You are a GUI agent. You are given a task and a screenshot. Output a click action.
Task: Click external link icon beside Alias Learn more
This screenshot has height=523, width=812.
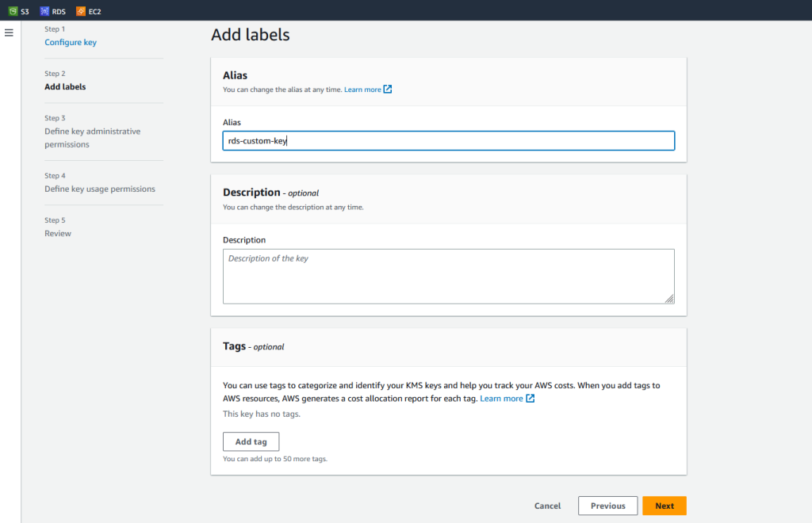coord(388,90)
